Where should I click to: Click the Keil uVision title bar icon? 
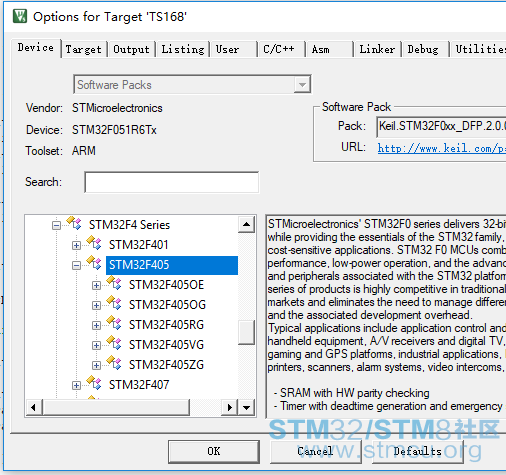coord(20,16)
